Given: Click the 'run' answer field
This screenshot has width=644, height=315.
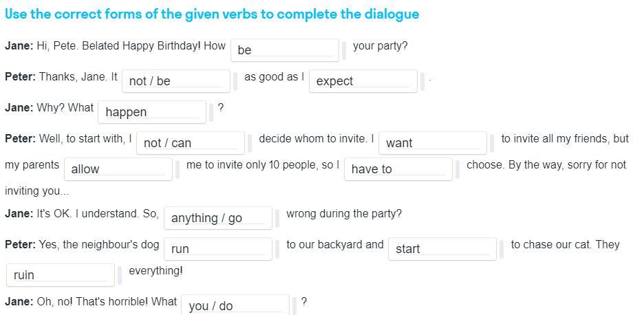Looking at the screenshot, I should pyautogui.click(x=217, y=248).
